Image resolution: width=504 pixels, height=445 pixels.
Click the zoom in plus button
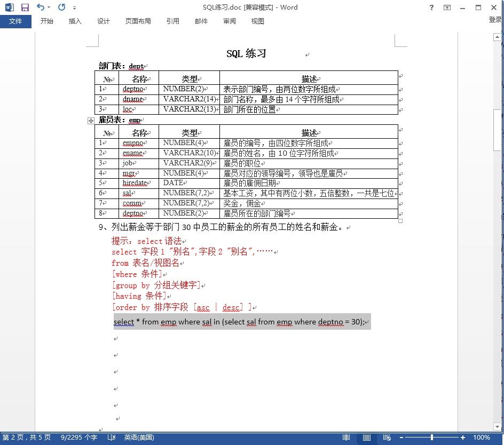point(462,438)
